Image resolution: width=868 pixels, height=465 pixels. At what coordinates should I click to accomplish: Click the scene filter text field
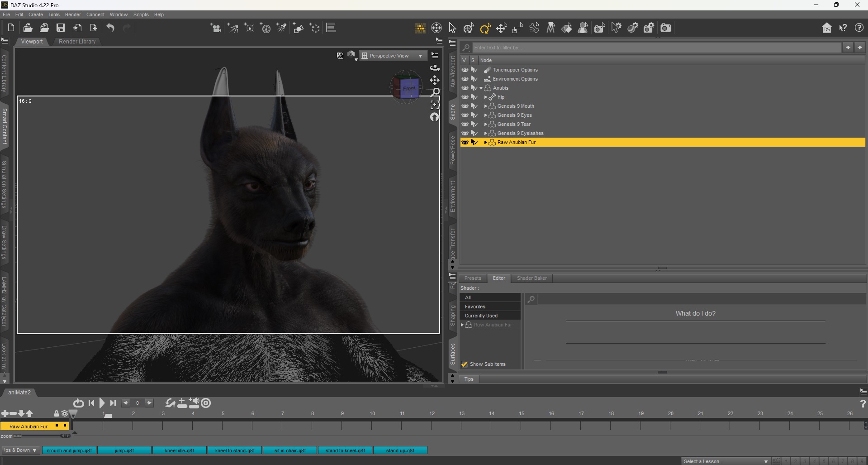(x=657, y=48)
